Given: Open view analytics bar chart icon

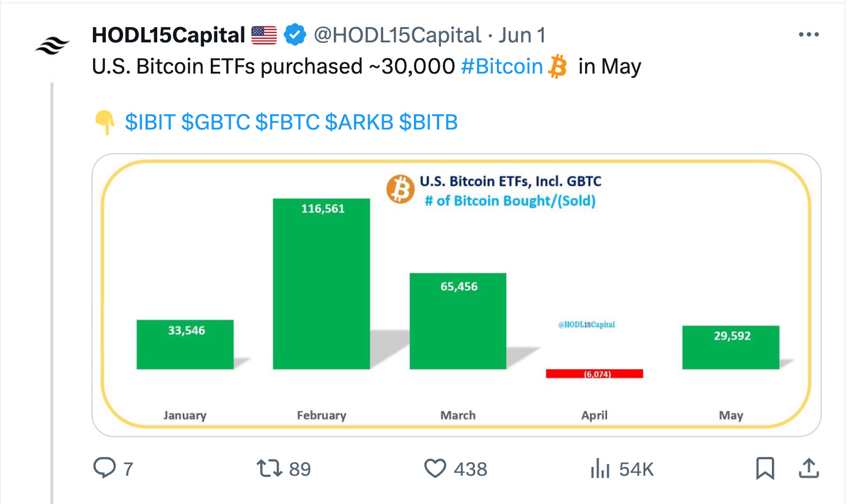Looking at the screenshot, I should [600, 469].
